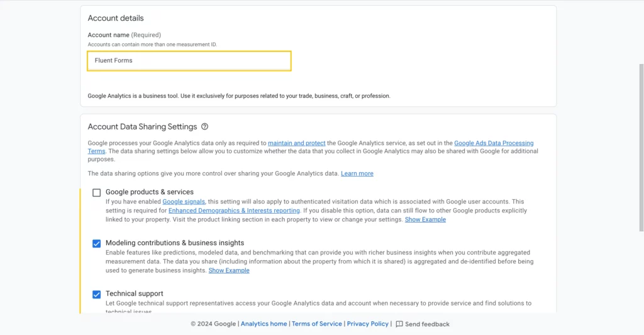Open the Terms of Service footer link

click(x=317, y=324)
